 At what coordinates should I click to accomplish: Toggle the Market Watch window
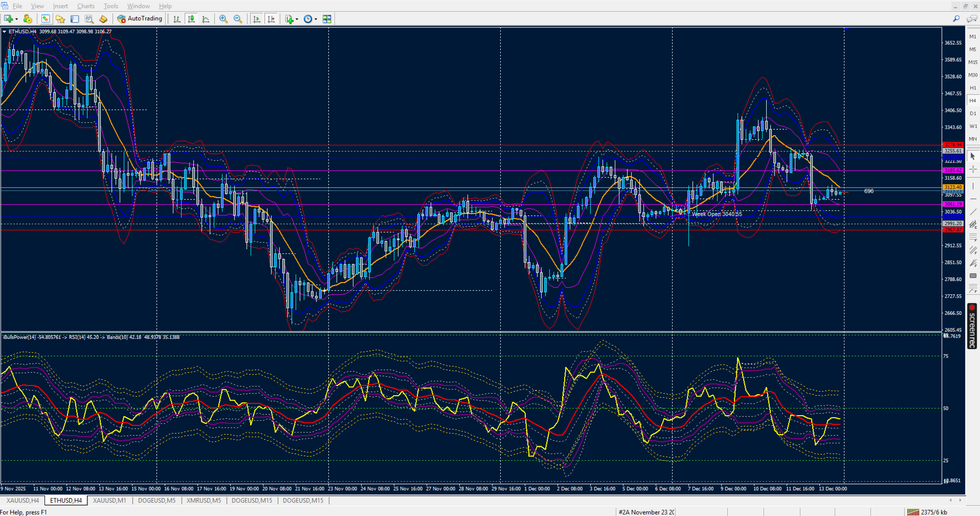pyautogui.click(x=46, y=19)
